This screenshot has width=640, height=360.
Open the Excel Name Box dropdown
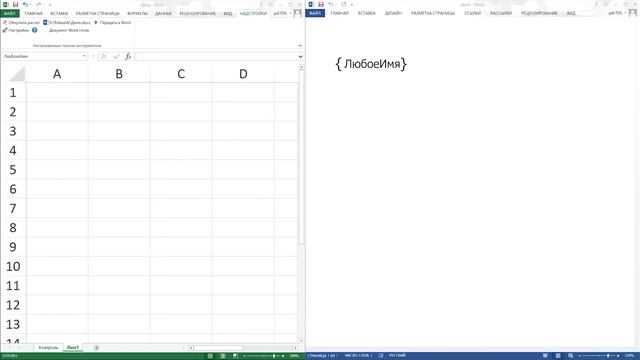click(84, 56)
